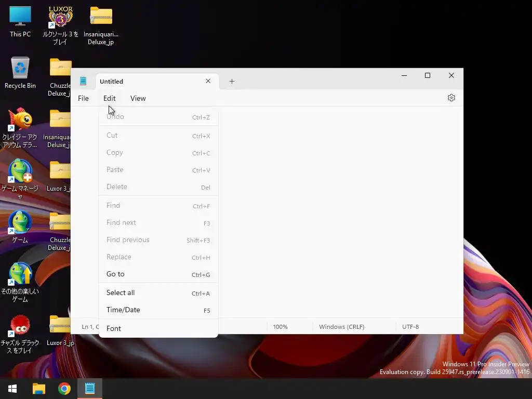Click the 100% zoom status entry
Image resolution: width=532 pixels, height=399 pixels.
coord(280,327)
